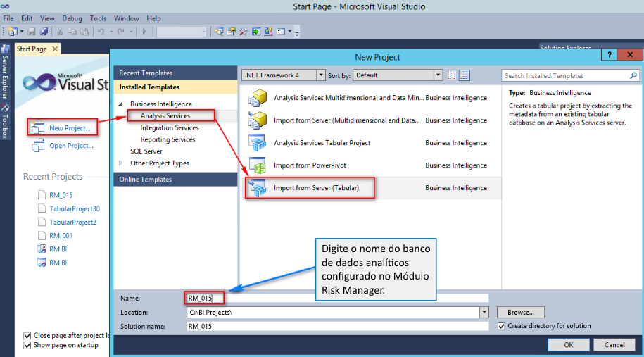This screenshot has width=644, height=357.
Task: Open the toolbar options overflow arrow
Action: pos(297,33)
